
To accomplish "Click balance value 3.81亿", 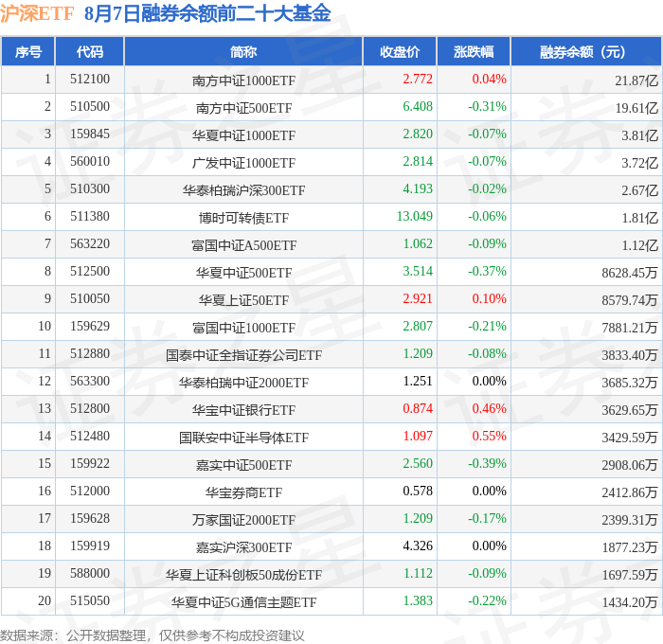I will [639, 135].
